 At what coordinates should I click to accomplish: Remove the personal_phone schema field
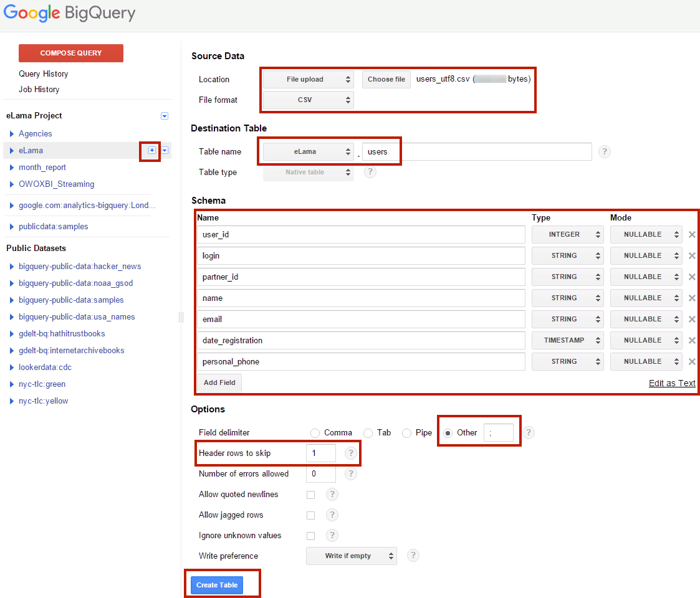[692, 362]
